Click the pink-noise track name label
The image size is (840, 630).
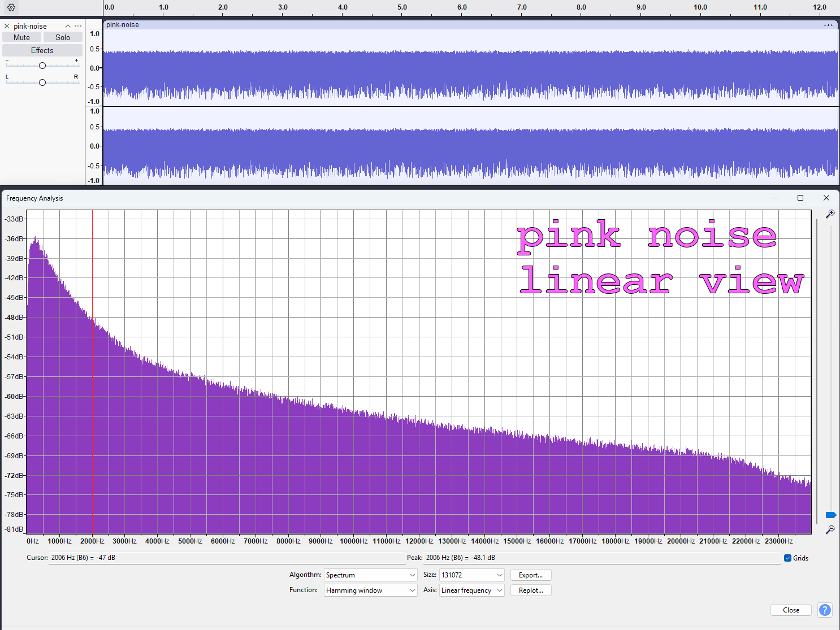pos(31,26)
